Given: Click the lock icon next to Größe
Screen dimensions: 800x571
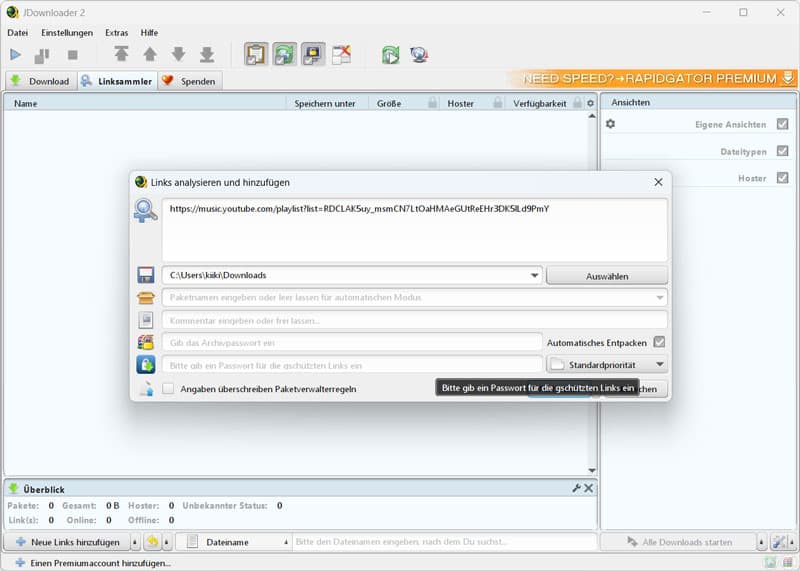Looking at the screenshot, I should coord(432,103).
